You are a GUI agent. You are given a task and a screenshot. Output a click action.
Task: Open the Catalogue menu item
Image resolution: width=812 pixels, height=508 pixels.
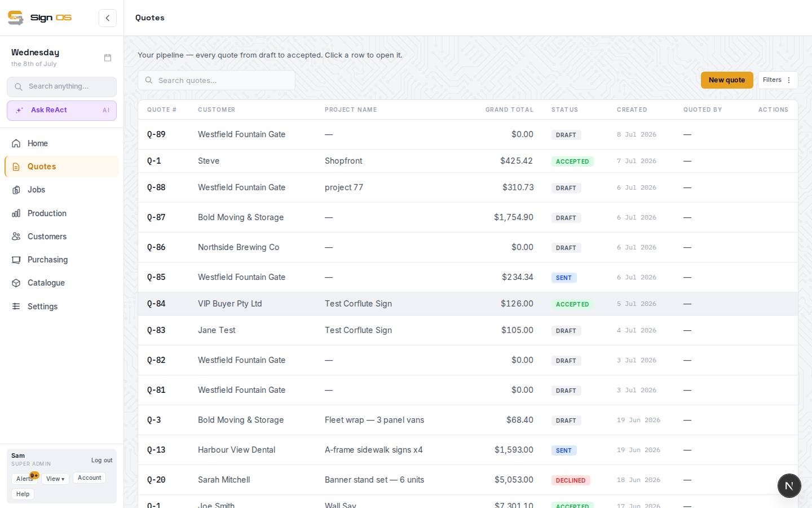(61, 283)
